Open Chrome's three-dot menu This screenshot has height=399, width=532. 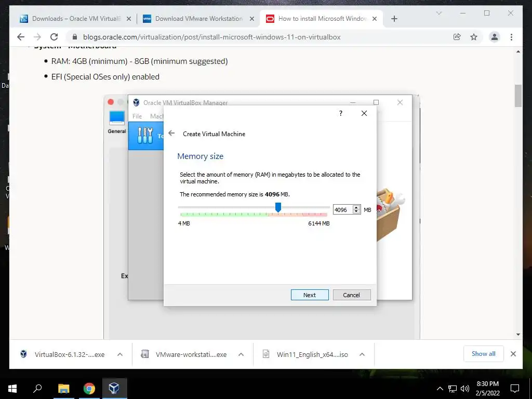(511, 37)
